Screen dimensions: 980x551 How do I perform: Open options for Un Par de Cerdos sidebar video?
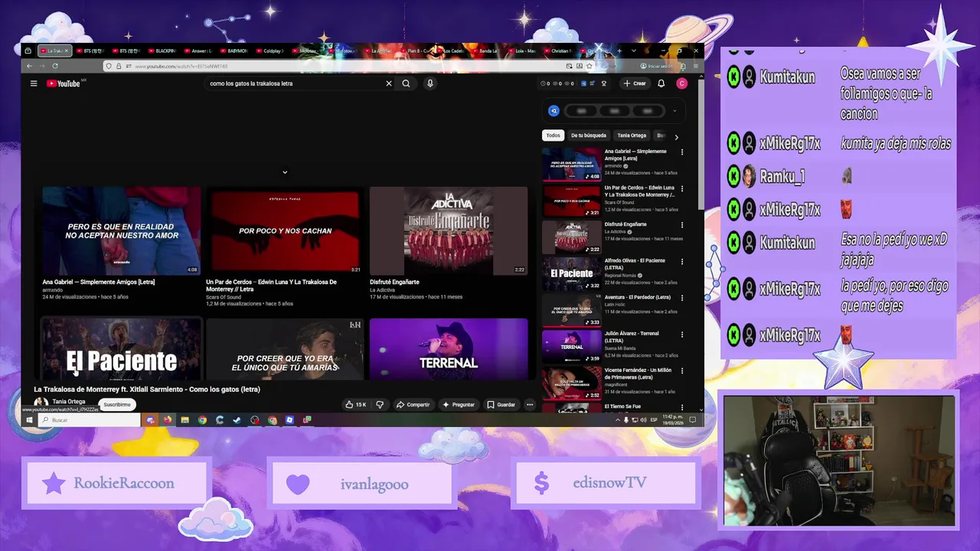[682, 188]
